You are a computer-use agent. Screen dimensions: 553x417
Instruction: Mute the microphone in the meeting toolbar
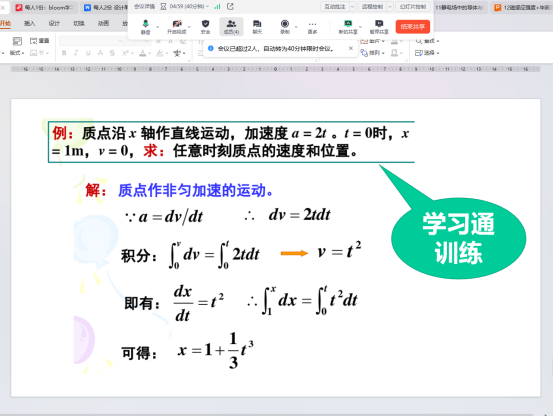145,27
